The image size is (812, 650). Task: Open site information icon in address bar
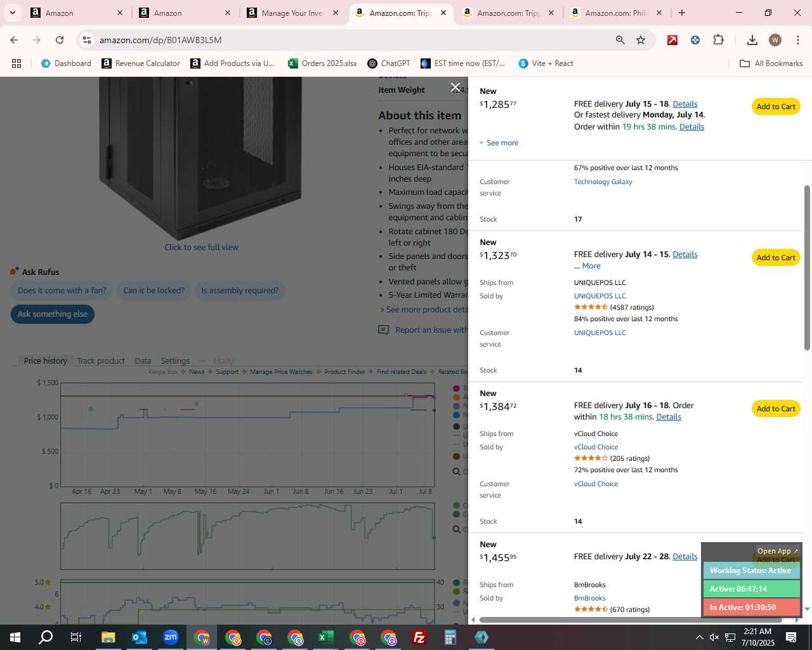point(87,40)
